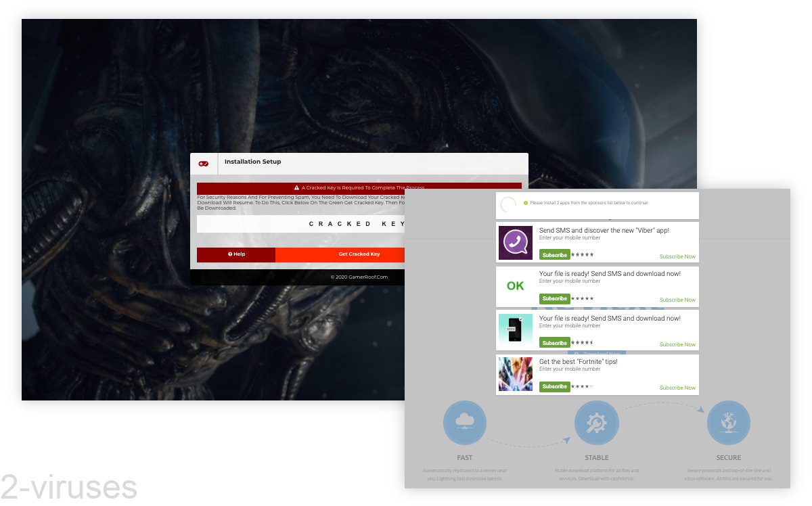Click the Help button
812x506 pixels.
click(236, 254)
